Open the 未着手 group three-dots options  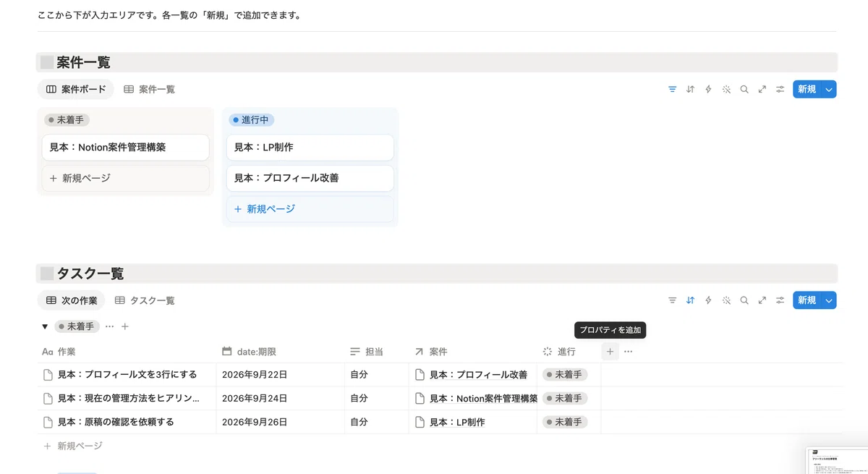pyautogui.click(x=109, y=326)
